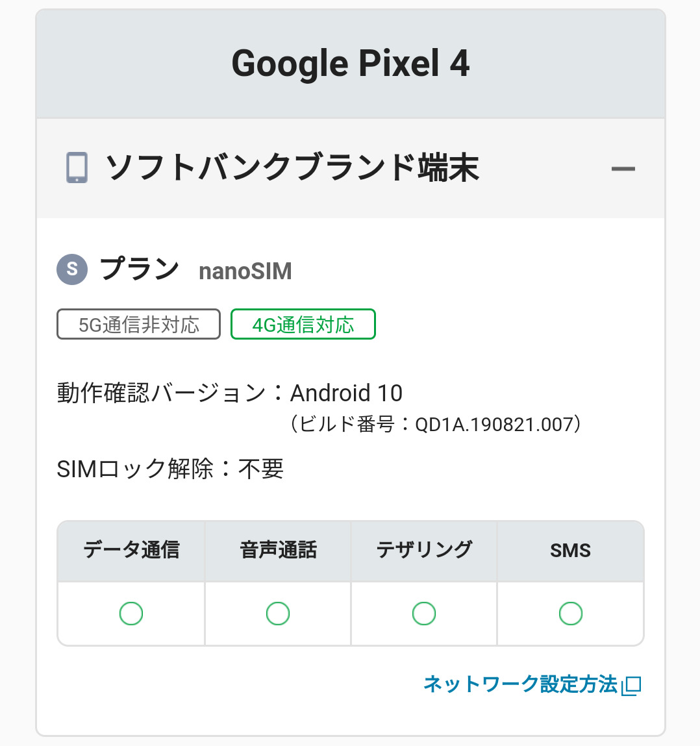Image resolution: width=700 pixels, height=746 pixels.
Task: Click the ソフトバンクブランド端末 heading
Action: (x=292, y=168)
